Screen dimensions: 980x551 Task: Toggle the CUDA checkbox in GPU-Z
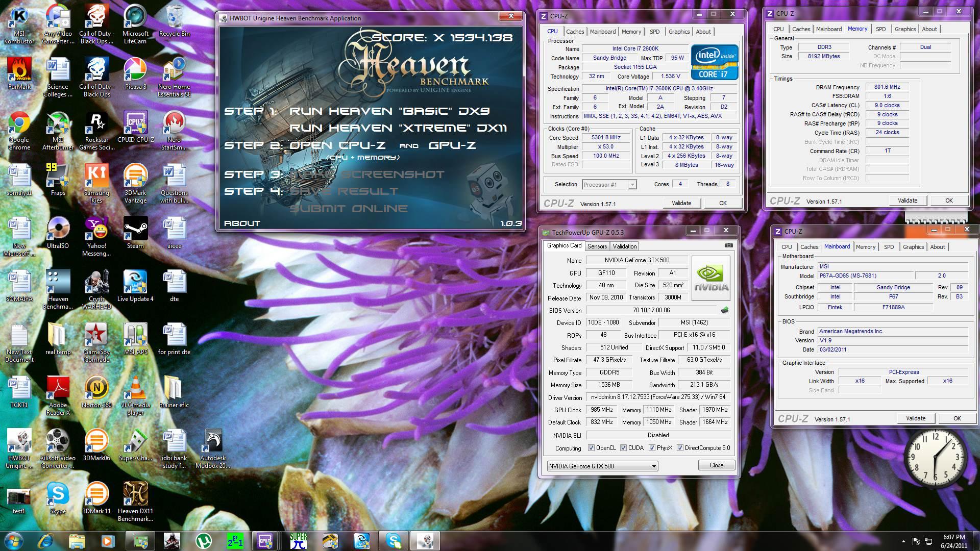click(623, 448)
